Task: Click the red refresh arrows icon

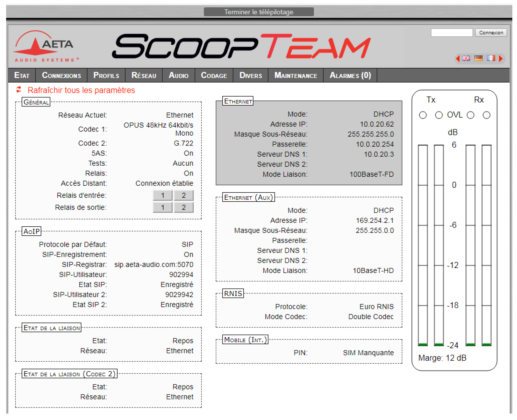Action: (19, 90)
